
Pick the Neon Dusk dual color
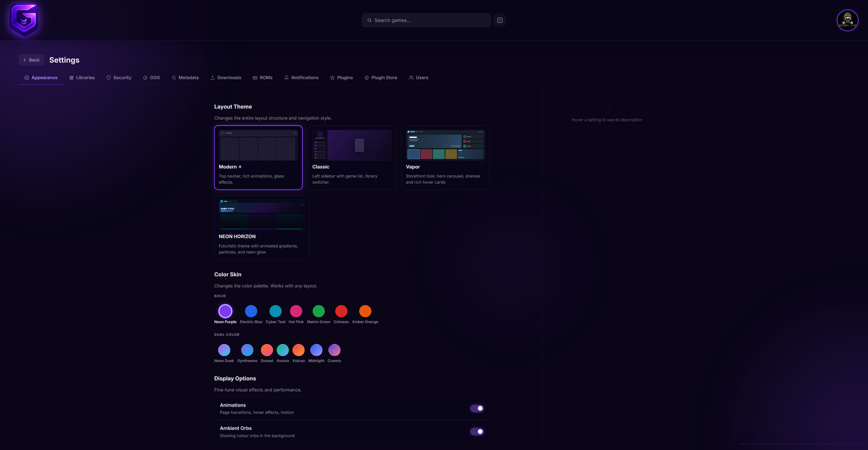coord(224,350)
